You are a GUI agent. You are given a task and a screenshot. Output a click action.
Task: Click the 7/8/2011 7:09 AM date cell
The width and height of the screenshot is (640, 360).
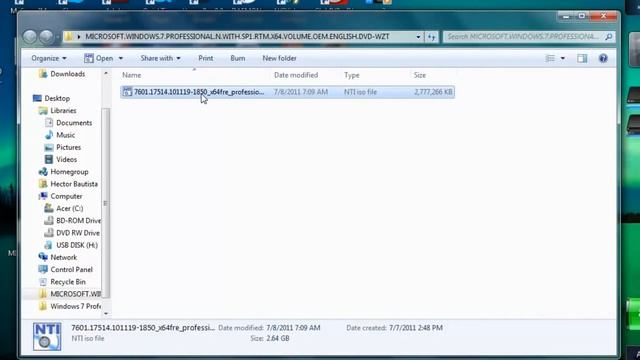(301, 92)
